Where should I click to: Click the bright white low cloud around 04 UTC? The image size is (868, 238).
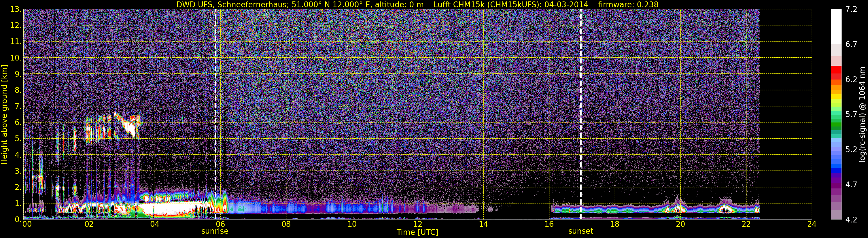point(169,209)
